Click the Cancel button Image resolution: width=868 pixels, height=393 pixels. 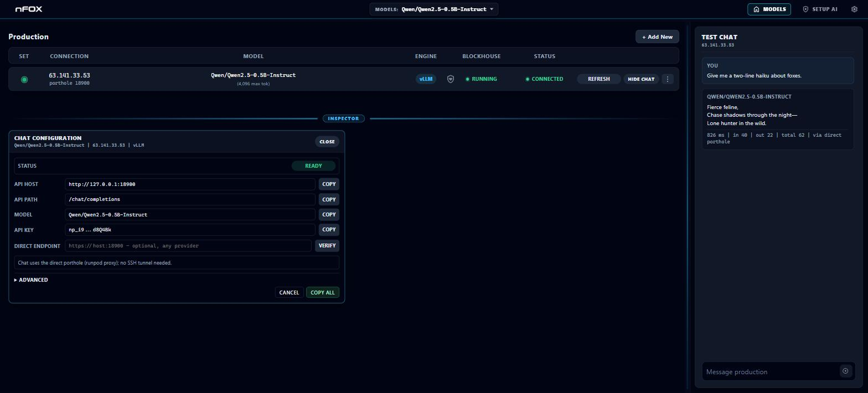pos(289,293)
